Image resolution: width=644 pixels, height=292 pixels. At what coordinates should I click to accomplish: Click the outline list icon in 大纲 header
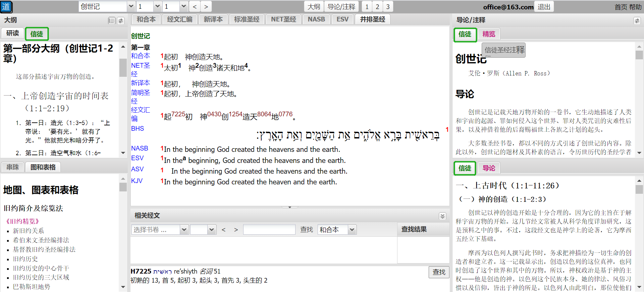[x=112, y=21]
